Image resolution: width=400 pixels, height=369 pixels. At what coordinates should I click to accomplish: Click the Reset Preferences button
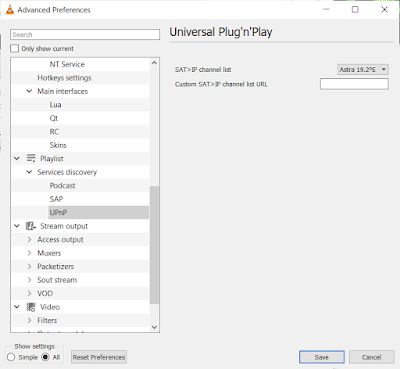coord(99,357)
